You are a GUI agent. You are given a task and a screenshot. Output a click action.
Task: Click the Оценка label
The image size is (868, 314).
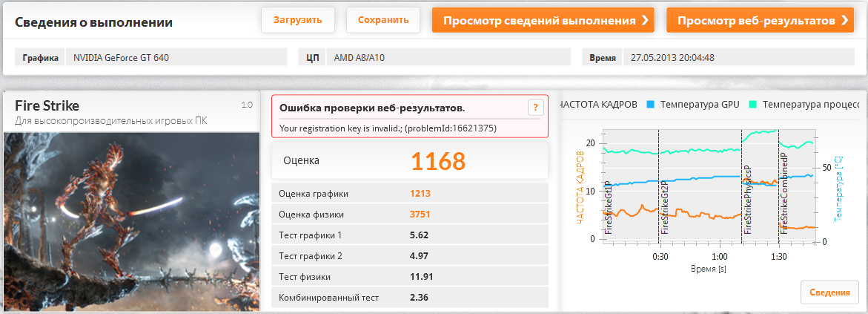[301, 161]
